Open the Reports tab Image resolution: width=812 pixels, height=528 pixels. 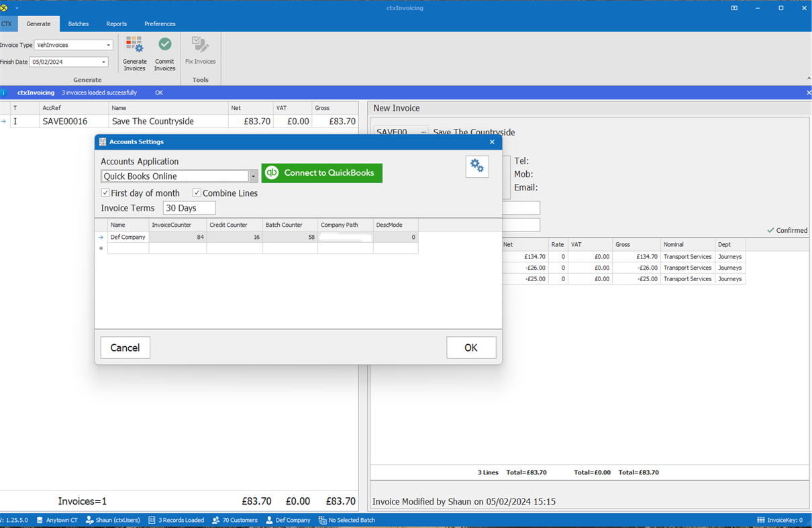click(x=116, y=23)
